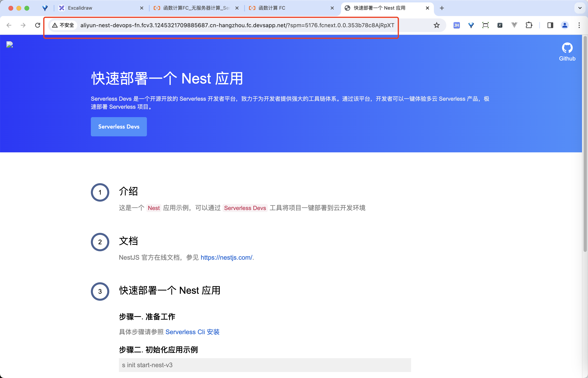Close the 函数计算 FC tab
The image size is (588, 378).
click(332, 8)
